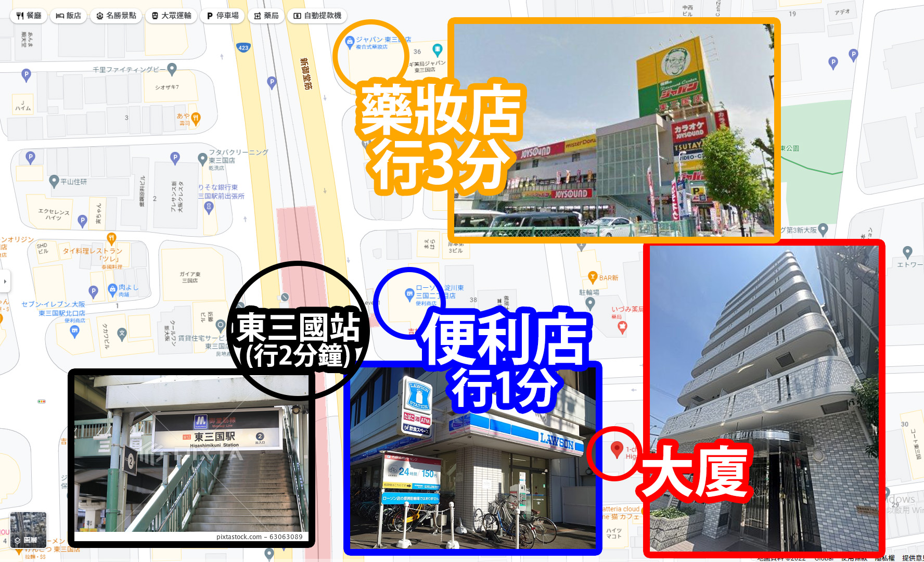Click the フタバクリーニング 東三国店 pin
Screen dimensions: 924x562
(203, 159)
